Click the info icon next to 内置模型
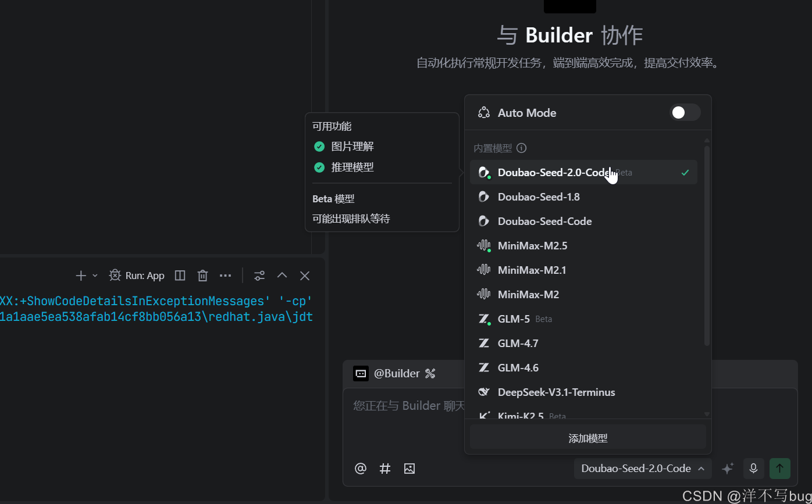 pyautogui.click(x=522, y=148)
